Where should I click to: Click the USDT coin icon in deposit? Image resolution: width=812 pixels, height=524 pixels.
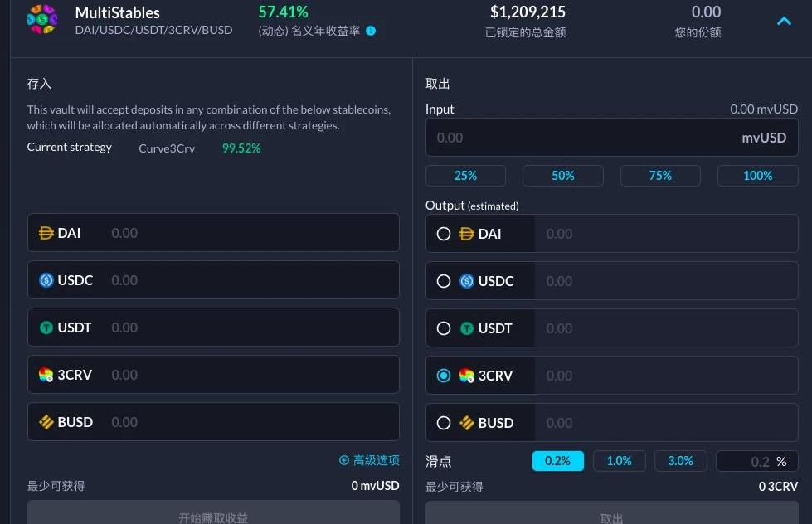[46, 327]
